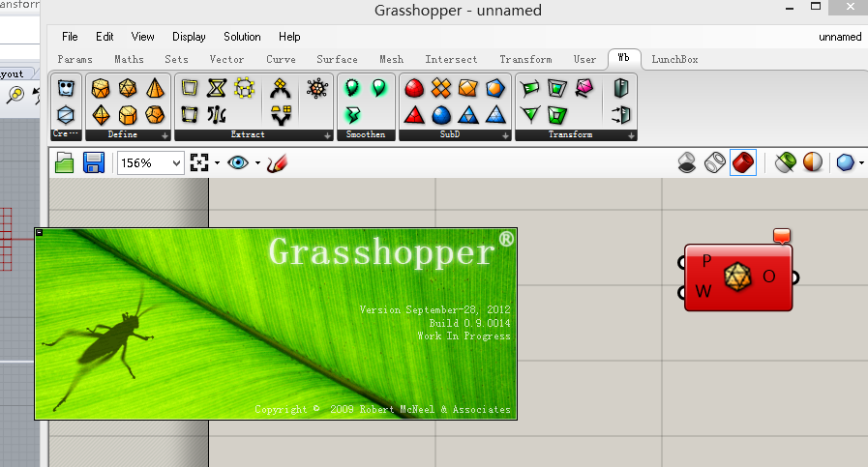The width and height of the screenshot is (868, 467).
Task: Select the dark green book-like thicken icon
Action: click(x=621, y=88)
